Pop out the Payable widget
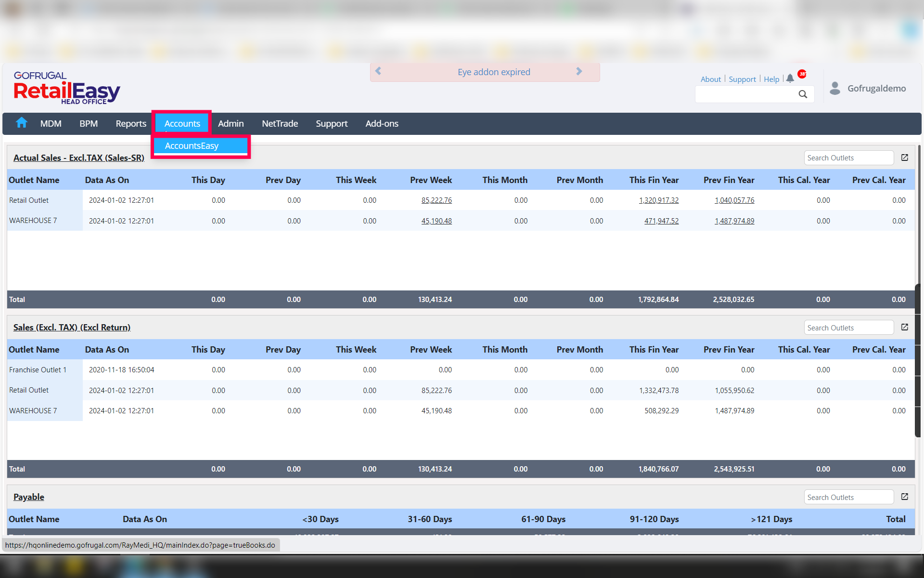The height and width of the screenshot is (578, 924). pos(904,497)
